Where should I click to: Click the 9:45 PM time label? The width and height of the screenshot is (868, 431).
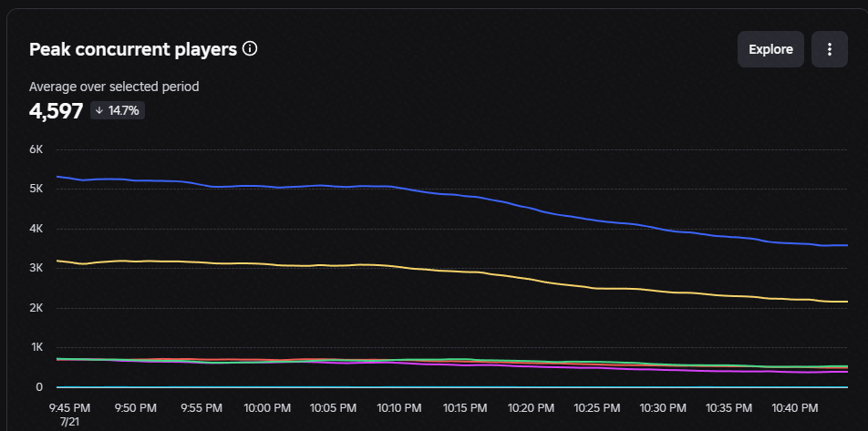click(69, 407)
